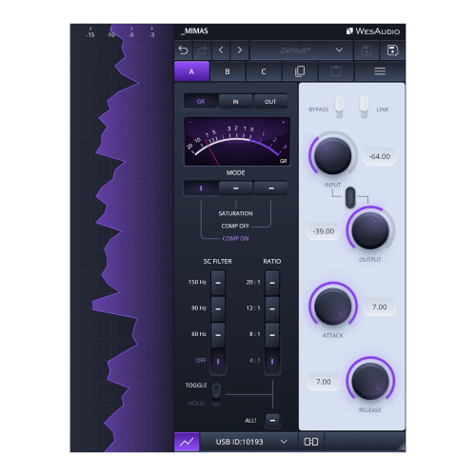Click the Input value field -64.00
476x476 pixels.
click(380, 156)
